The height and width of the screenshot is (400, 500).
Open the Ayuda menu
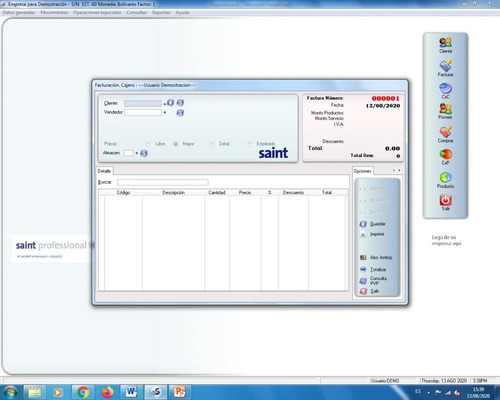click(x=182, y=12)
